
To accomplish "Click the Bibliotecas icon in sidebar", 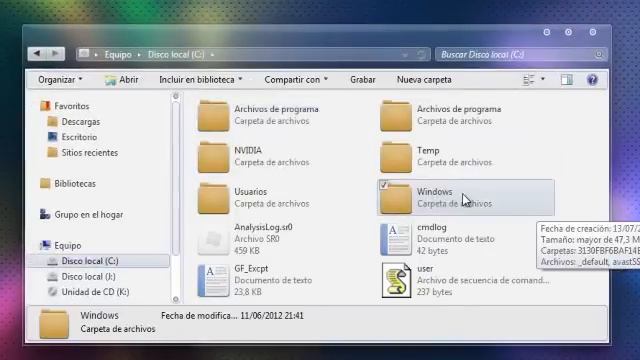I will pos(45,184).
